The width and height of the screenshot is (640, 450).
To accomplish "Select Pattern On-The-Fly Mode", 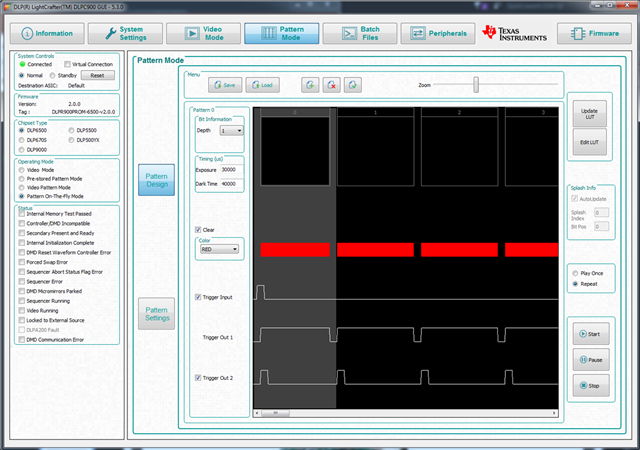I will 22,196.
